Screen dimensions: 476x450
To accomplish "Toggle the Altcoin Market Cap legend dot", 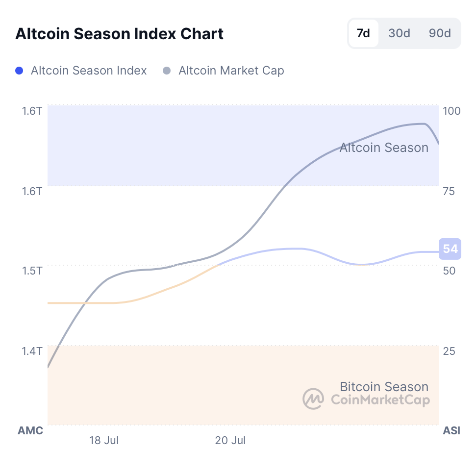I will click(x=167, y=71).
